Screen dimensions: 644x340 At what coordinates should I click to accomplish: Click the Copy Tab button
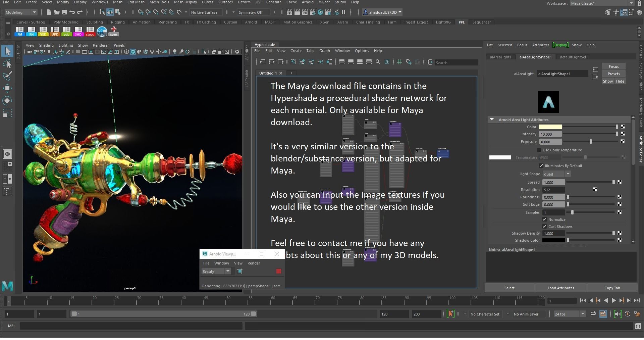[x=612, y=288]
